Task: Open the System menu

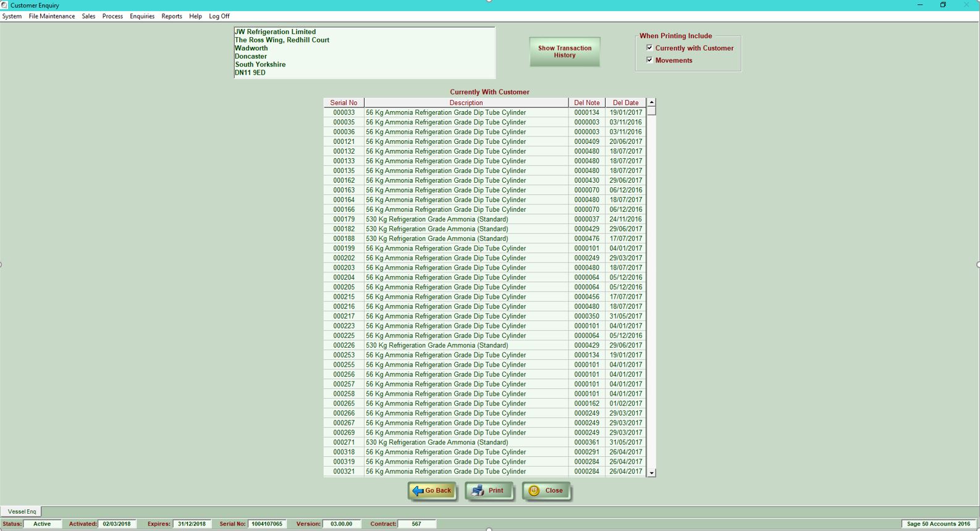Action: pos(12,16)
